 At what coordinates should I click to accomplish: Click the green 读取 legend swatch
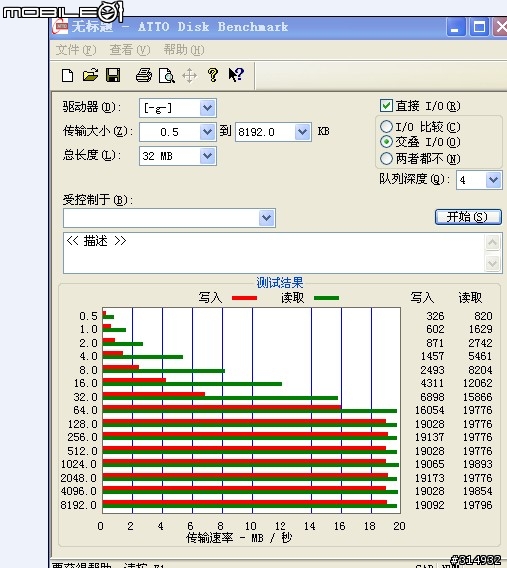point(326,298)
